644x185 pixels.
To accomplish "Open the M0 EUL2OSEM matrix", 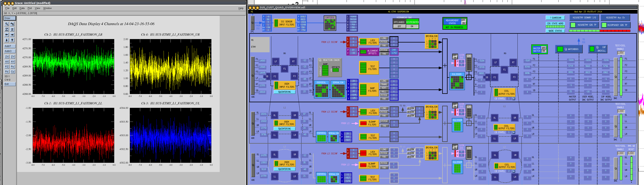I will pyautogui.click(x=457, y=81).
